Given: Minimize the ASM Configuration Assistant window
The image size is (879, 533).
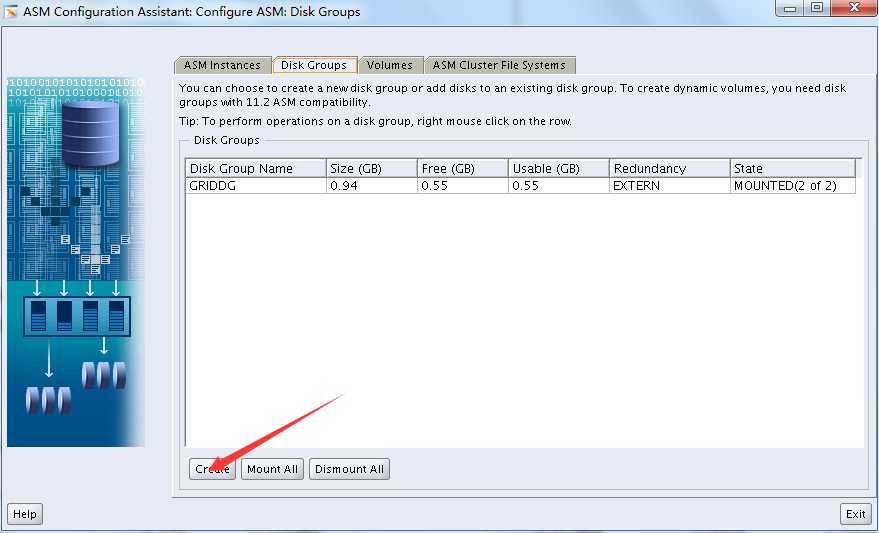Looking at the screenshot, I should (790, 8).
